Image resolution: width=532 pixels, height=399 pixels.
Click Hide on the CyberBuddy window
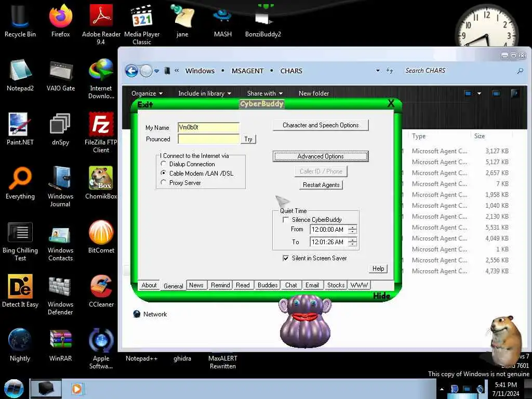coord(381,296)
